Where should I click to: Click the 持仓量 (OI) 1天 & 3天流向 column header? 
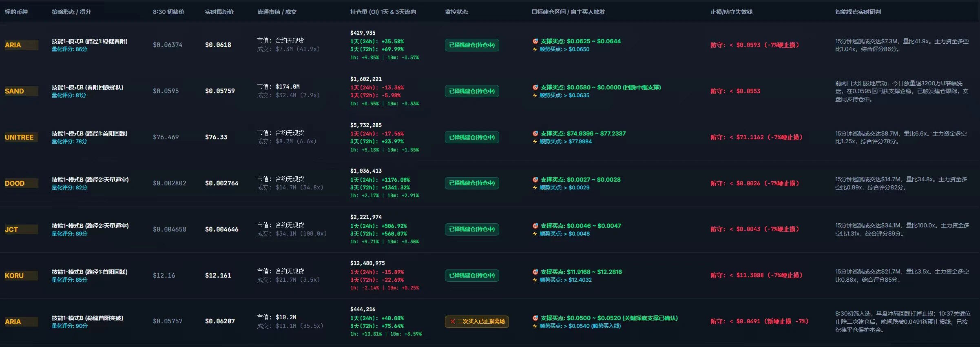click(383, 12)
